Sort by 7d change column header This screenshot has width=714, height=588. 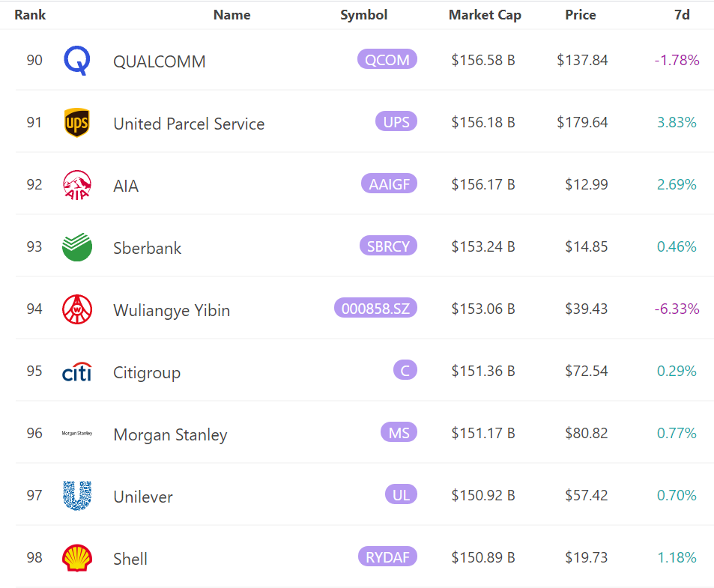[x=682, y=15]
